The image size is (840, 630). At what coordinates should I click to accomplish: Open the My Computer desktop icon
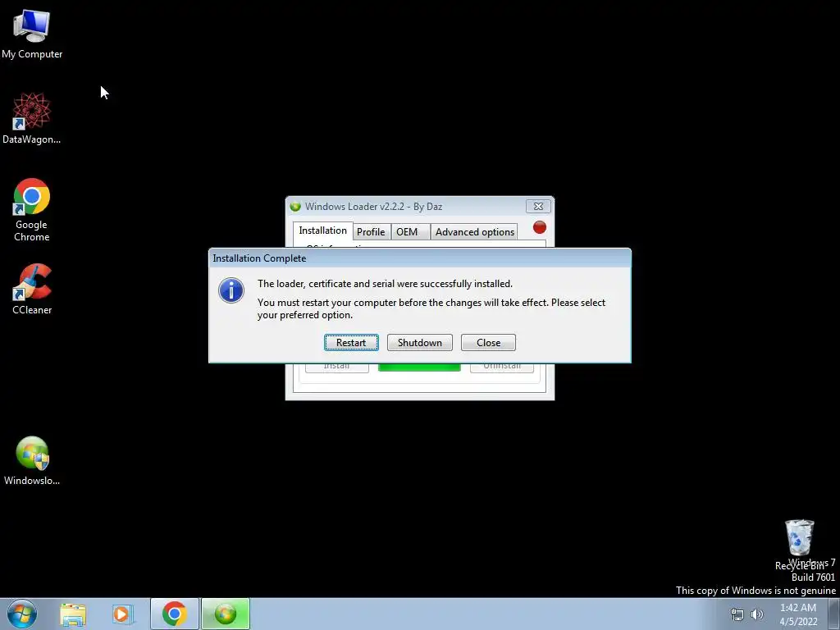(32, 34)
